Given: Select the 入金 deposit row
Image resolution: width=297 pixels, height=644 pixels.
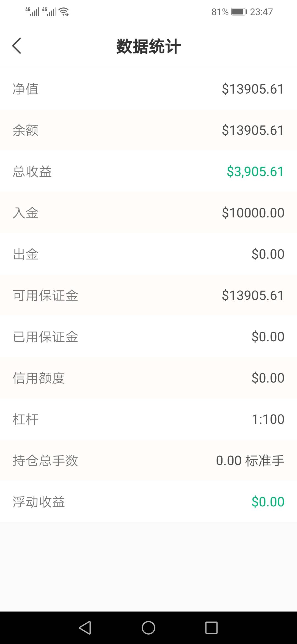Looking at the screenshot, I should coord(148,213).
